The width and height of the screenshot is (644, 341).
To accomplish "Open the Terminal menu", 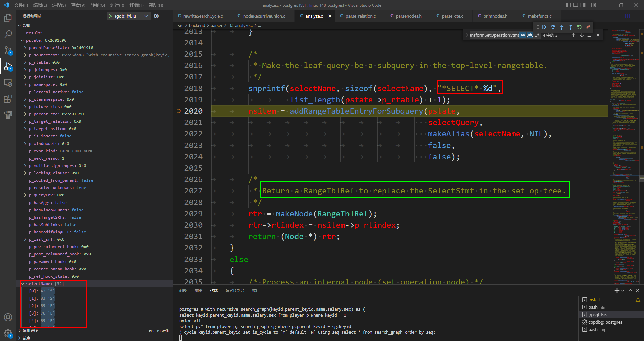I will coord(136,5).
